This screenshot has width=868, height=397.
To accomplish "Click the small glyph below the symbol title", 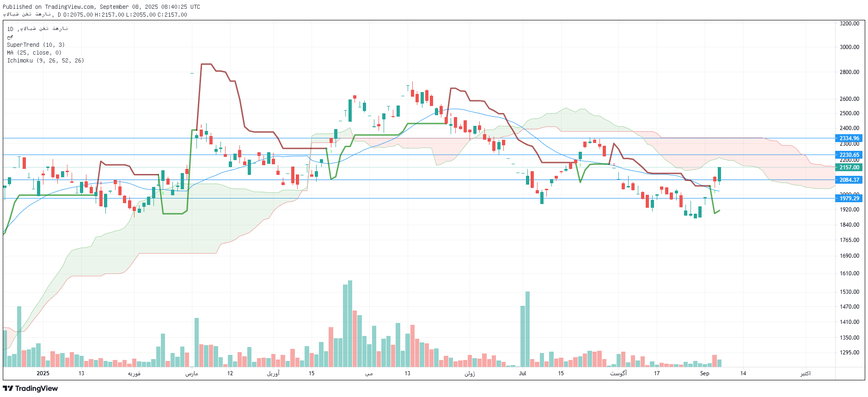I will click(10, 37).
